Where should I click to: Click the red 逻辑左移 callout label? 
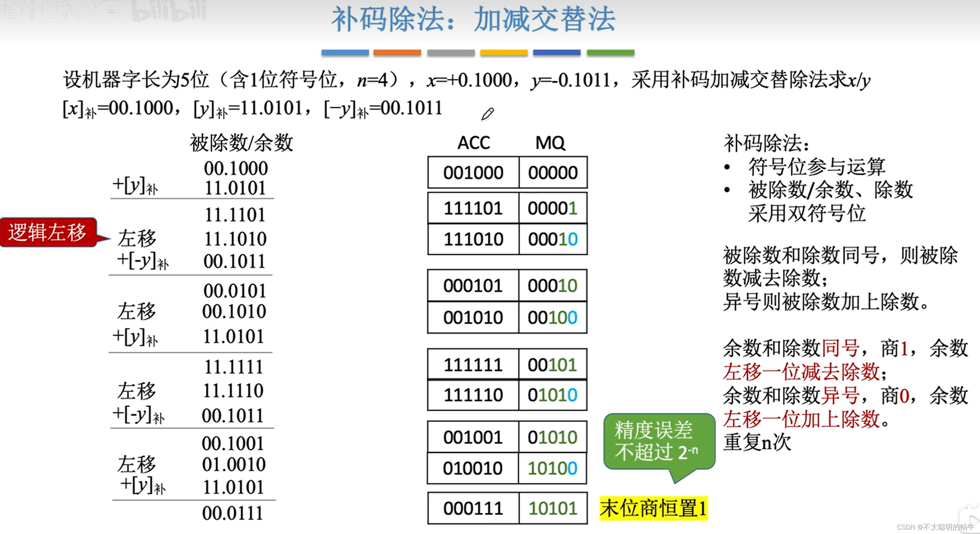(x=48, y=232)
